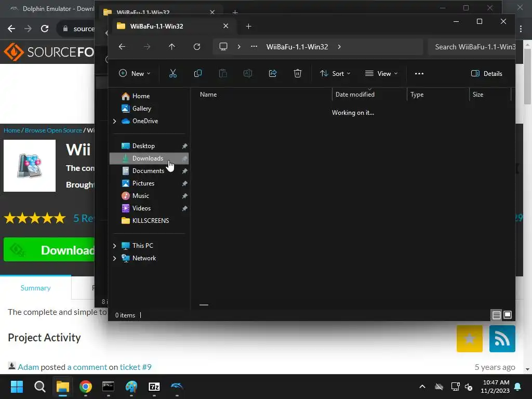
Task: Switch to large thumbnails view icon in status bar
Action: 508,315
